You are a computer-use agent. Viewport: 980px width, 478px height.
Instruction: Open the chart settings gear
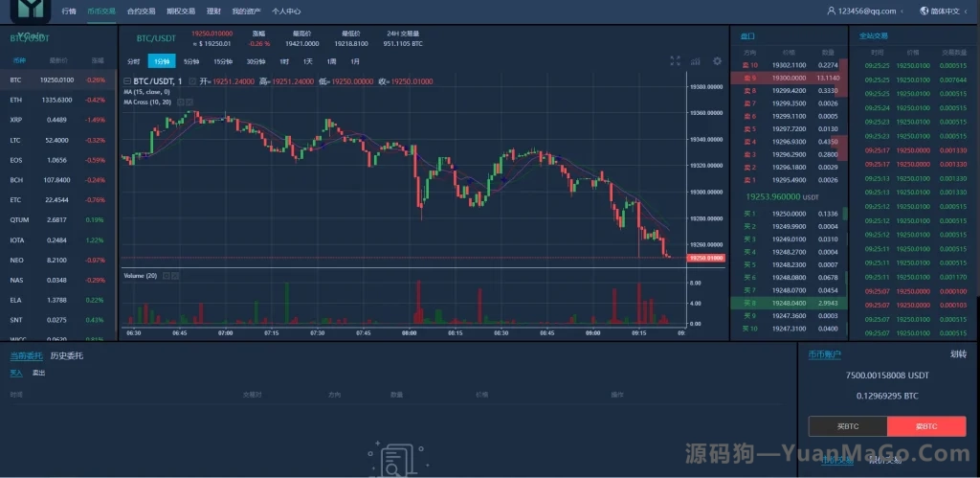pyautogui.click(x=718, y=60)
